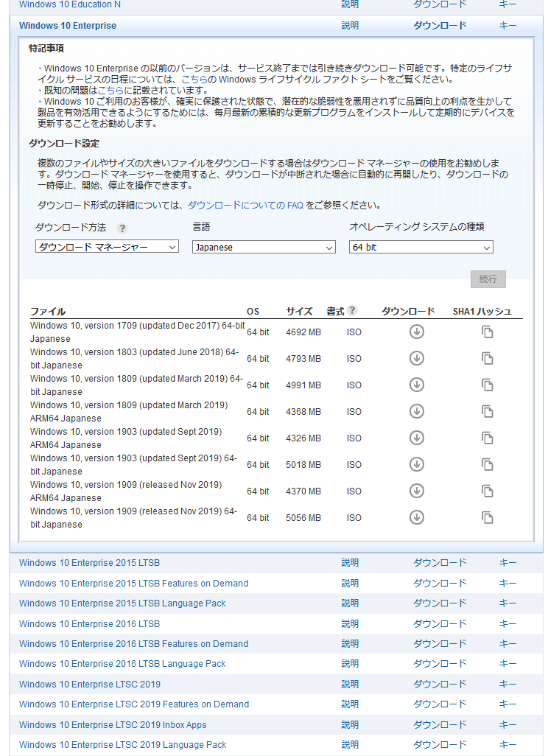Click the SHA1 ハッシュ column header
This screenshot has width=548, height=756.
point(482,312)
